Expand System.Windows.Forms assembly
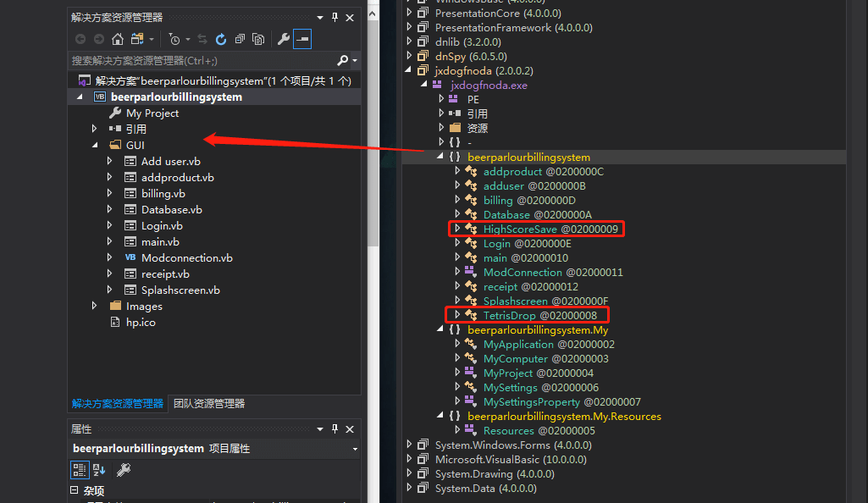The height and width of the screenshot is (503, 868). (x=409, y=445)
